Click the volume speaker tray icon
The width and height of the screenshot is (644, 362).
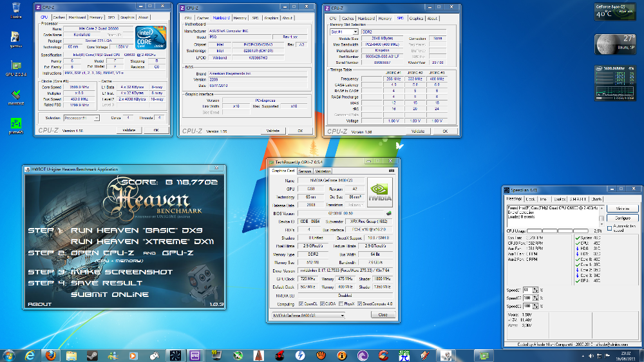click(x=591, y=356)
